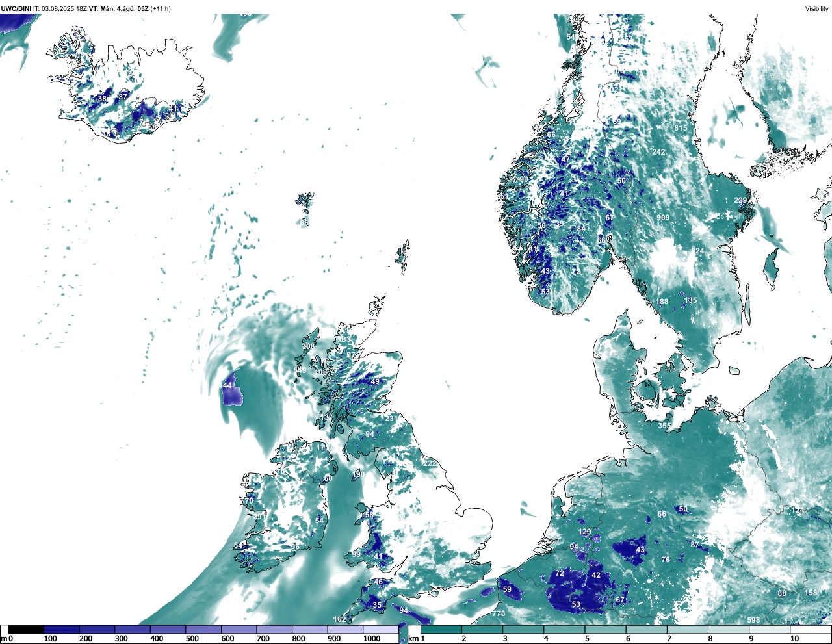
Task: Click the 37 value over Iceland
Action: pos(123,96)
